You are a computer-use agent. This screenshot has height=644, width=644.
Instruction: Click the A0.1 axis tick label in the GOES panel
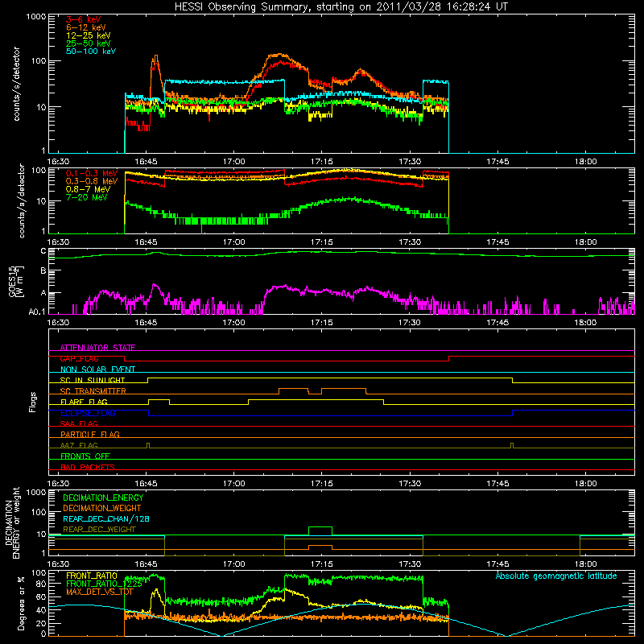37,312
